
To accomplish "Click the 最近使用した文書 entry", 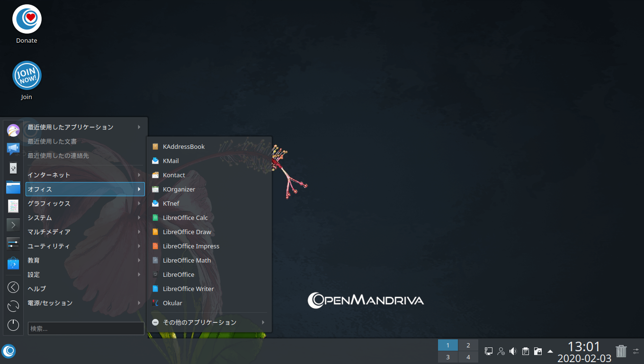I will (85, 141).
